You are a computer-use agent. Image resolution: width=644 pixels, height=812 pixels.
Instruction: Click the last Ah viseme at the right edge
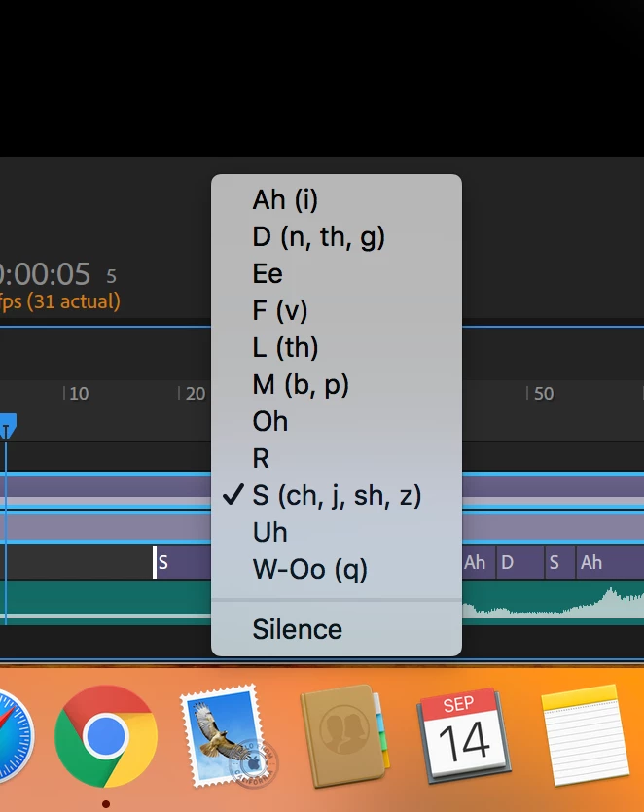pyautogui.click(x=610, y=562)
